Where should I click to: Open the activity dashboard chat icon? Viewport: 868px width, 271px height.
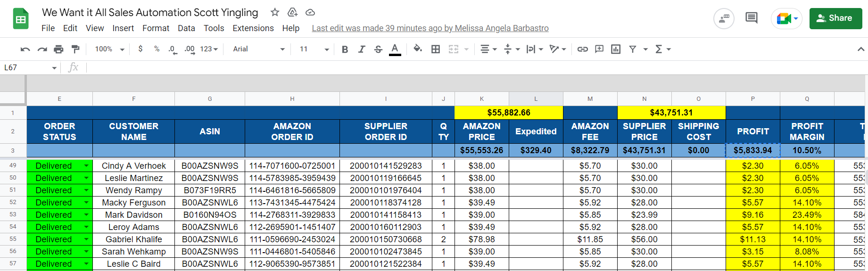[x=724, y=19]
